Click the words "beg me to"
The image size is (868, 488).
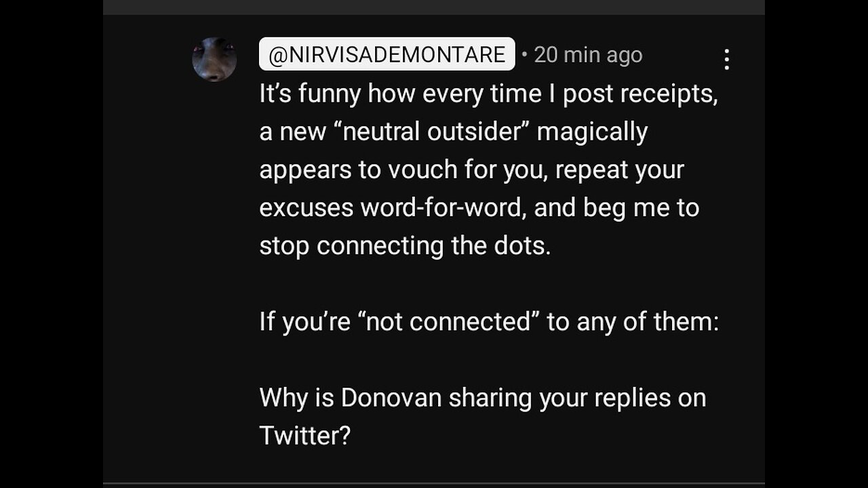[641, 207]
